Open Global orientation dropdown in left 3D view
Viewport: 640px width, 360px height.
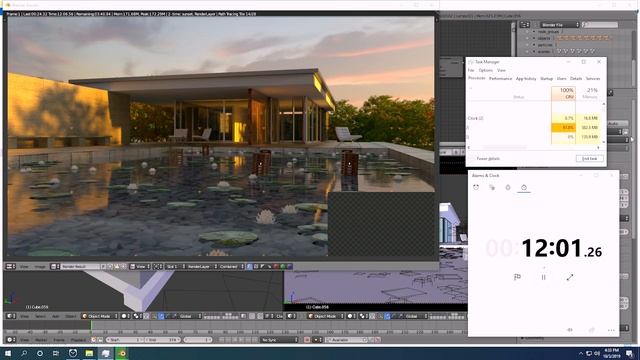[x=188, y=316]
